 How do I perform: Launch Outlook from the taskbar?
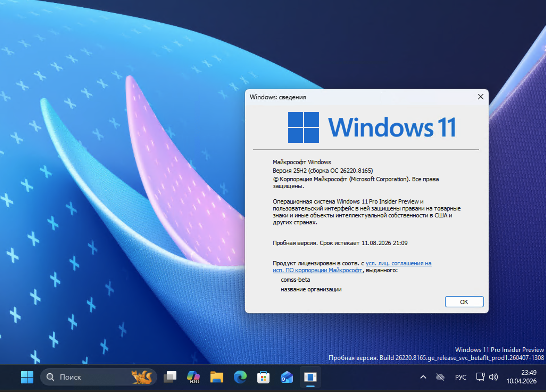287,377
